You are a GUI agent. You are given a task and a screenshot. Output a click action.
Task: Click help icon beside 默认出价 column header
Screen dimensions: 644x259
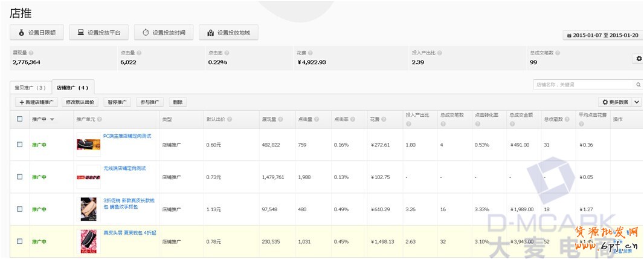[x=230, y=119]
